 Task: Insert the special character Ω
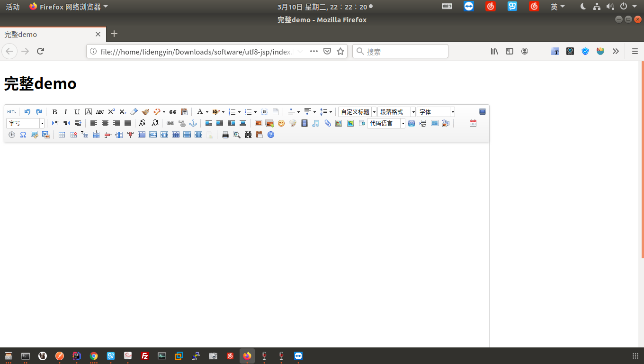coord(23,134)
